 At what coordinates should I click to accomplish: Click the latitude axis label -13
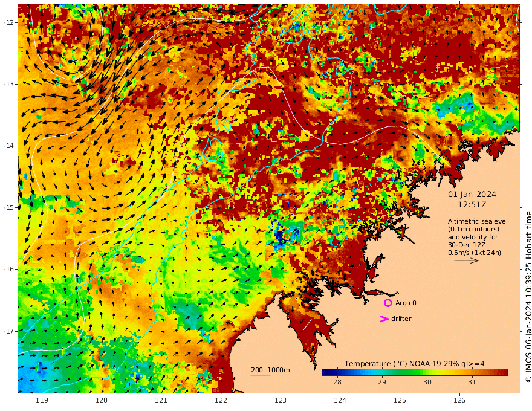(9, 84)
